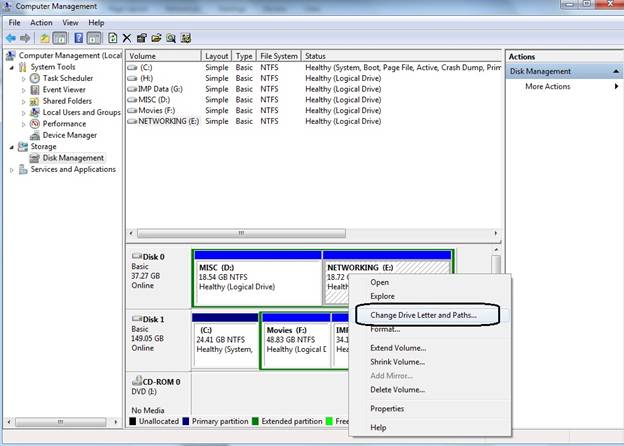This screenshot has width=624, height=446.
Task: Sort by the Volume column header
Action: tap(164, 56)
